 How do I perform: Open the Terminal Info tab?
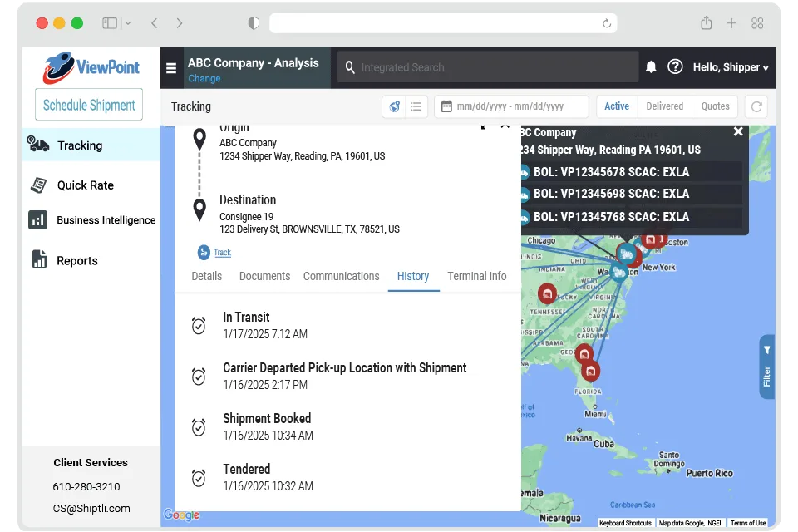476,276
